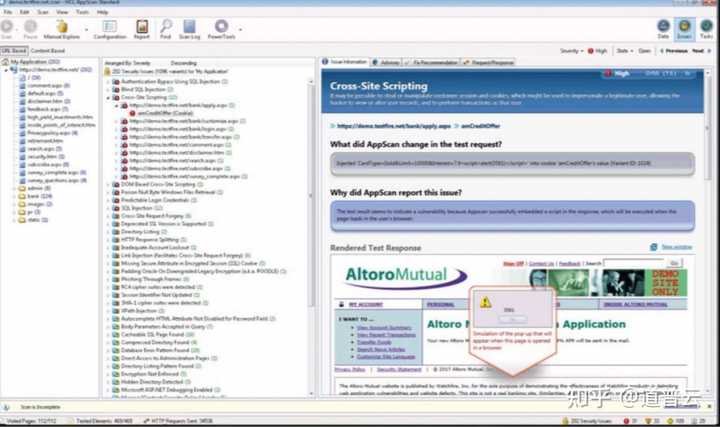Click the Descending sort order header
The width and height of the screenshot is (720, 427).
click(x=184, y=63)
